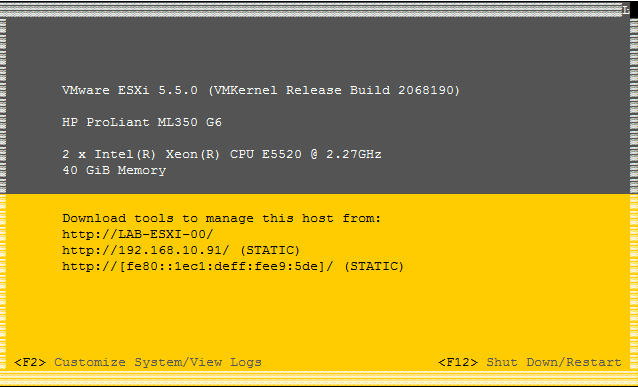Click the 2 x processor count text
This screenshot has height=387, width=638.
point(74,154)
